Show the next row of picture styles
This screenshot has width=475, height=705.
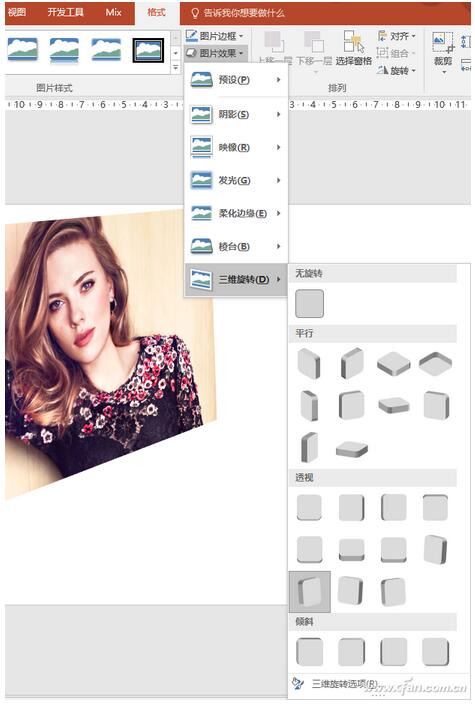176,53
